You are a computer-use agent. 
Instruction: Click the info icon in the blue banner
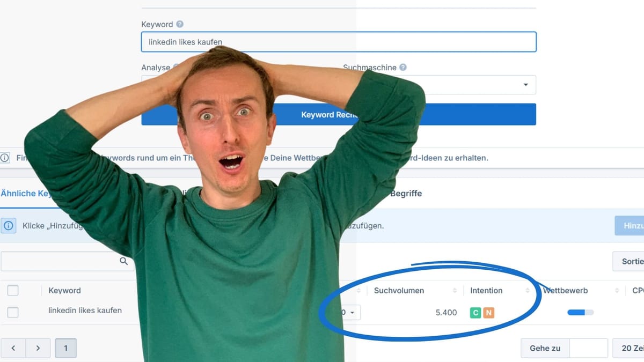tap(9, 226)
